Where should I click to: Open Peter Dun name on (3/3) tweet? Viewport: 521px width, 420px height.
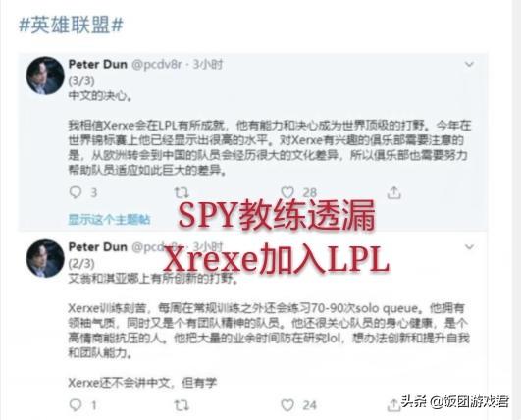98,64
